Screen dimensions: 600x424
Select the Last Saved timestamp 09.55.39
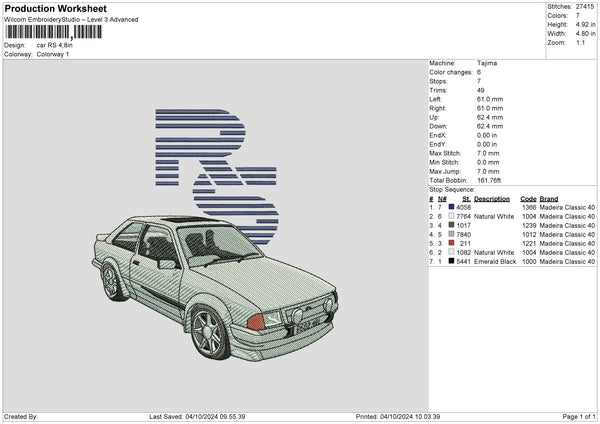[232, 417]
